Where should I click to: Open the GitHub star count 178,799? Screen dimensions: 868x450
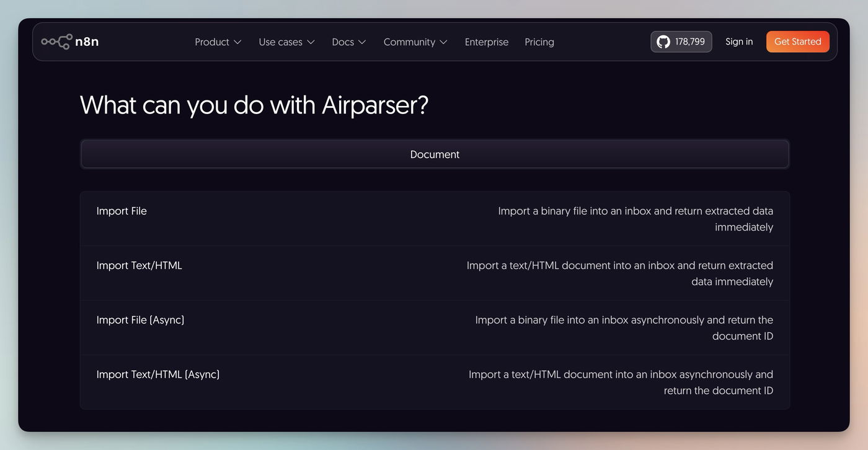(x=689, y=42)
